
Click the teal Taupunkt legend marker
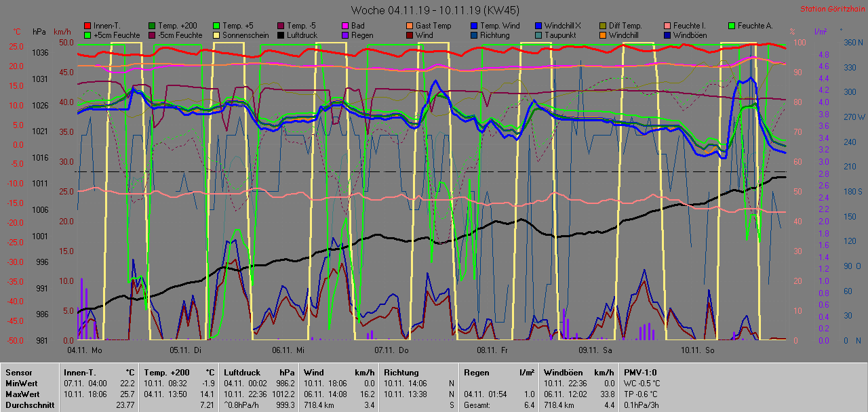(539, 35)
